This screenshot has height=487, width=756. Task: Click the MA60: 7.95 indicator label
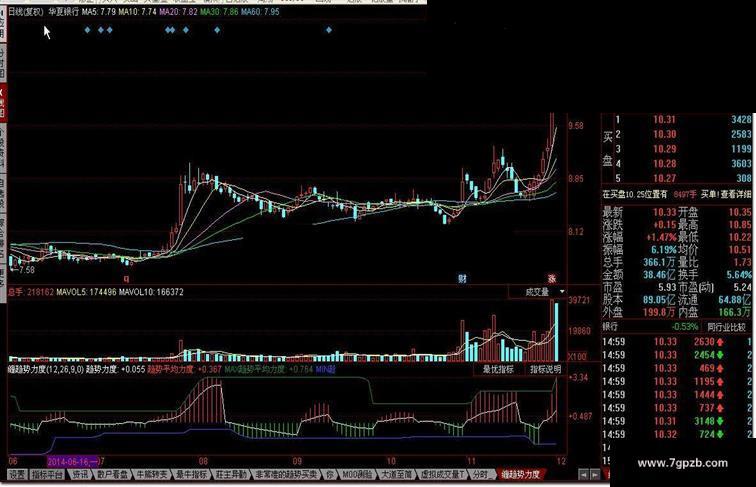(x=260, y=12)
